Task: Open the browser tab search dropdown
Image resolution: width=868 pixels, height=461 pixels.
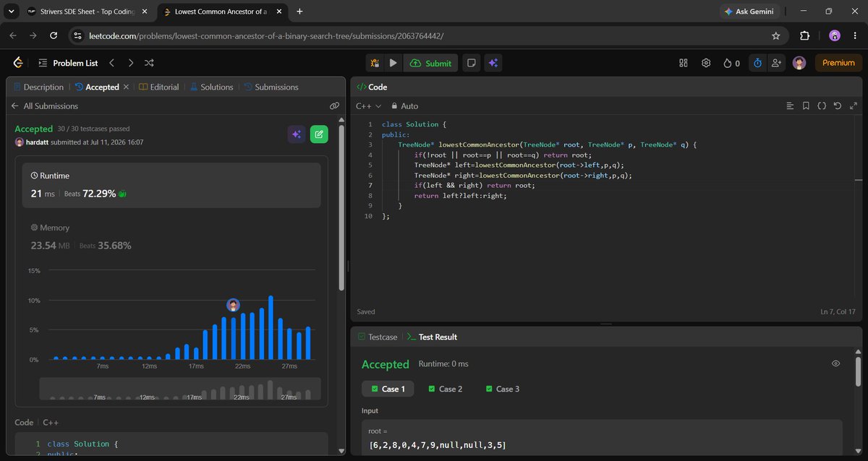Action: click(10, 12)
